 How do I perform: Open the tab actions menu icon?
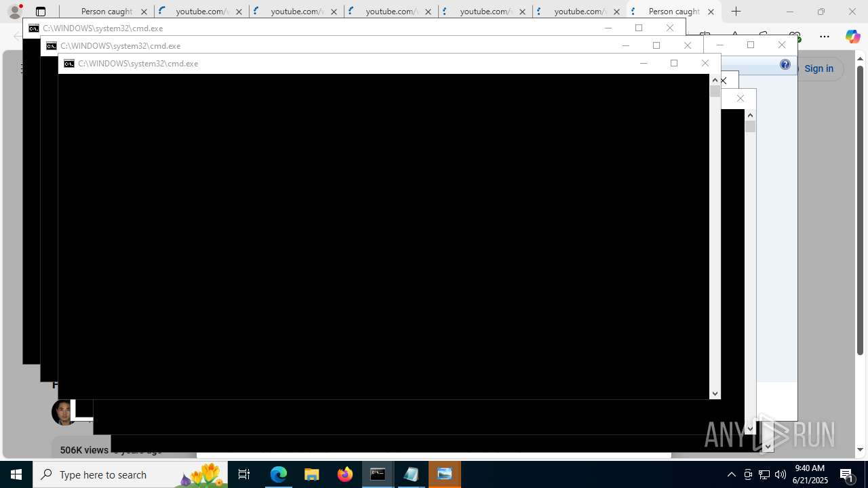[41, 12]
